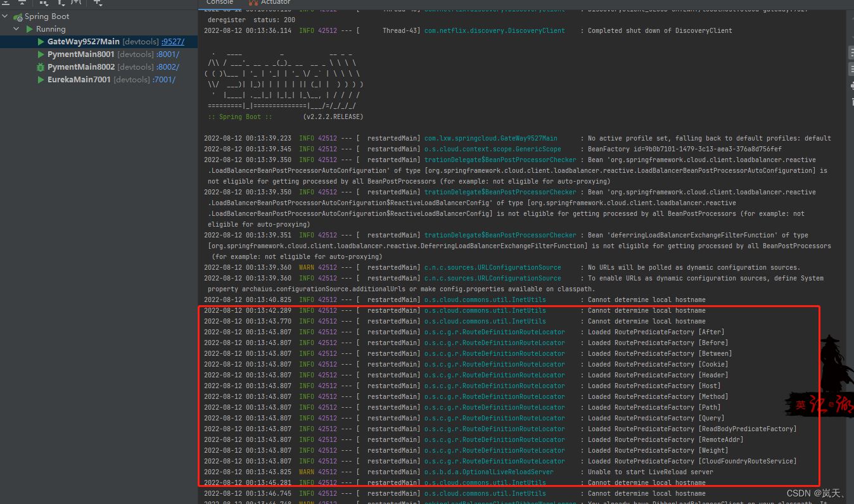Click 'Loaded RoutePredicateFactory [Between]' line
854x504 pixels.
tap(660, 353)
